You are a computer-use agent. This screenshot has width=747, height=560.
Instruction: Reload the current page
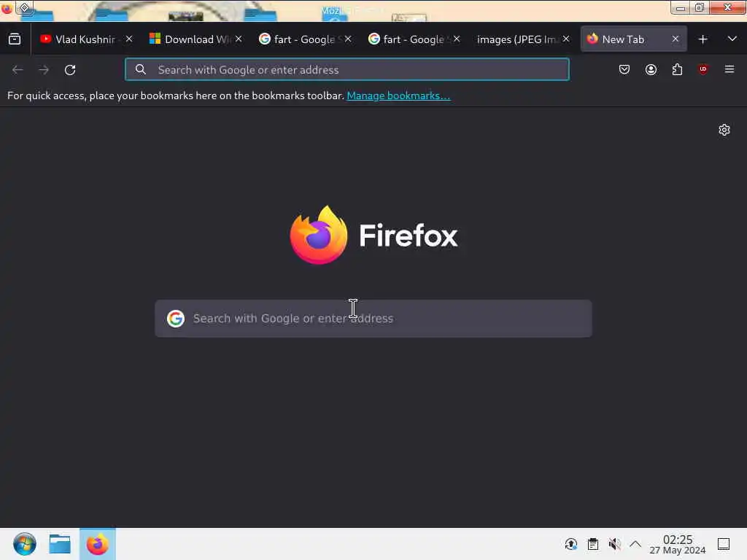[70, 70]
